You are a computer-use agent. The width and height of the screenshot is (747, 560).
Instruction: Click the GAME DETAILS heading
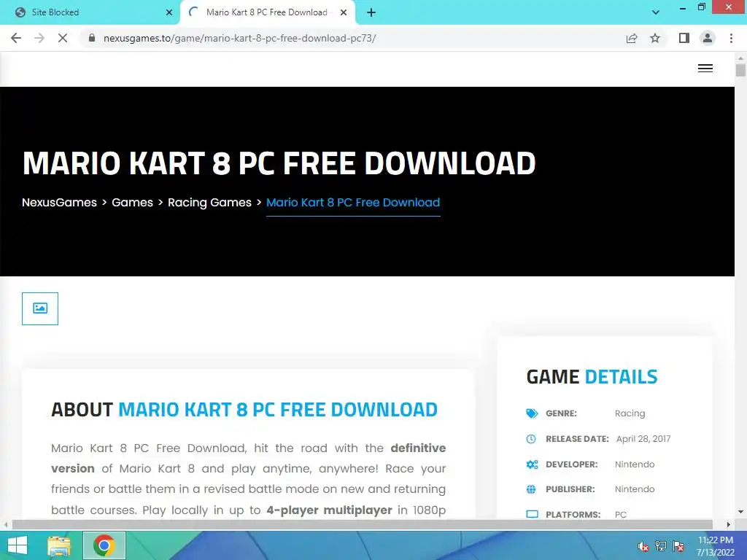tap(592, 377)
